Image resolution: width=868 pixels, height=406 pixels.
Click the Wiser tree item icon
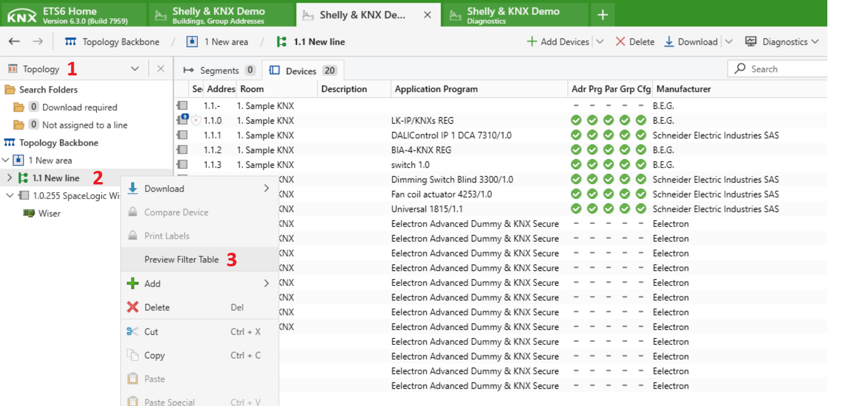point(28,213)
